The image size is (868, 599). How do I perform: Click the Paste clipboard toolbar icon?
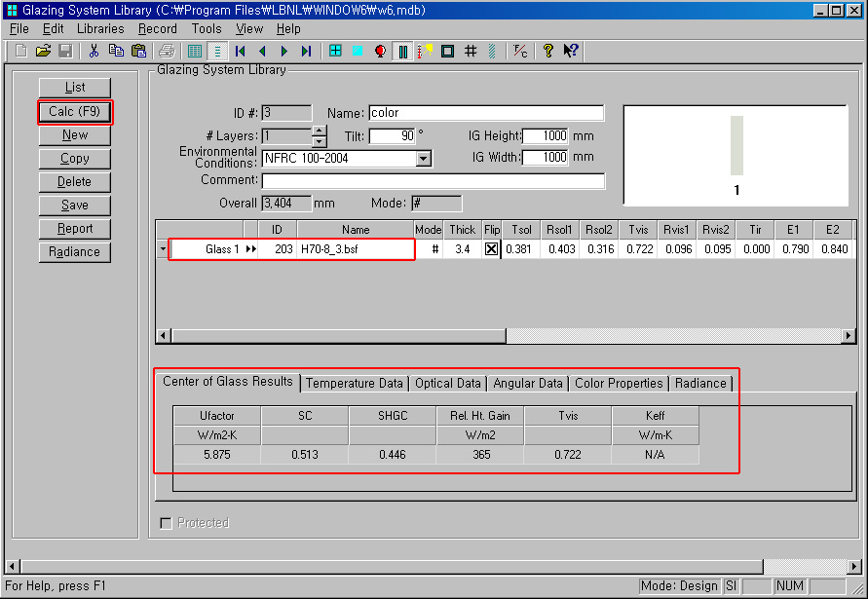138,51
